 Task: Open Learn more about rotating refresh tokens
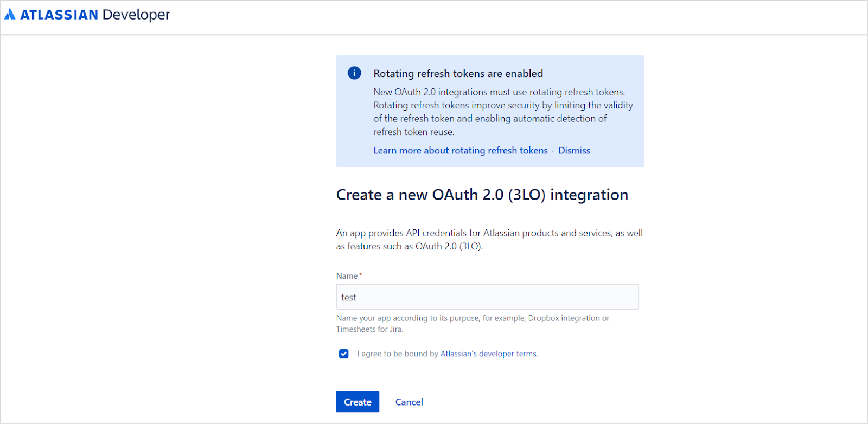click(x=460, y=151)
